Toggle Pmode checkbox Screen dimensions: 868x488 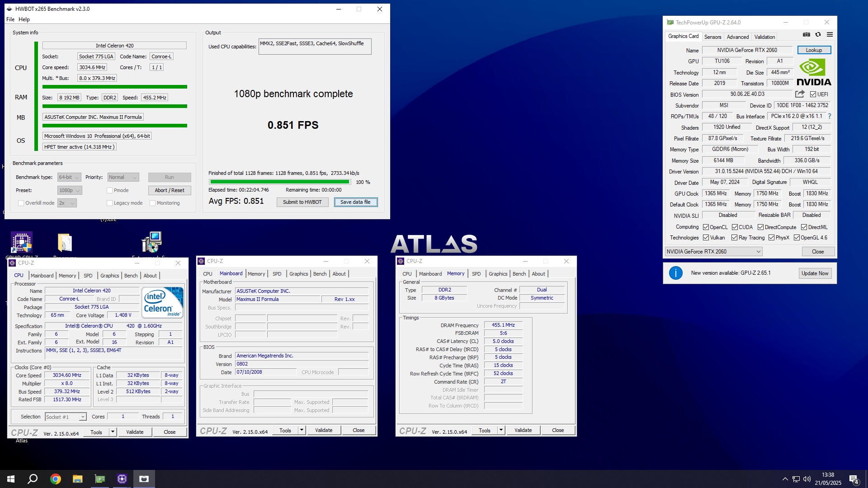pos(109,190)
